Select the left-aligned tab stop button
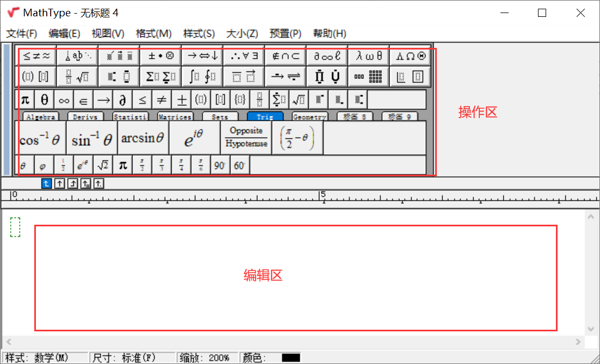This screenshot has width=600, height=364. 46,184
